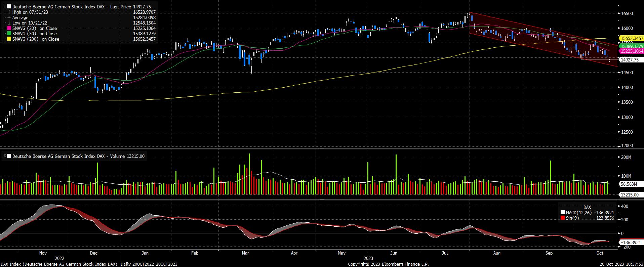Select 'SMAVG (20) on Close' legend label

pyautogui.click(x=35, y=28)
